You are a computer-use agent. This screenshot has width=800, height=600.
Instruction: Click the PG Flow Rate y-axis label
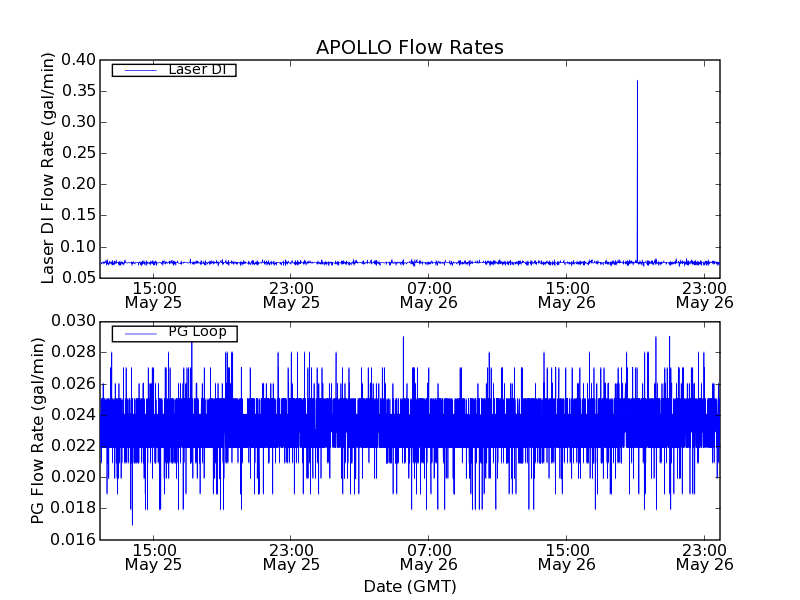38,430
